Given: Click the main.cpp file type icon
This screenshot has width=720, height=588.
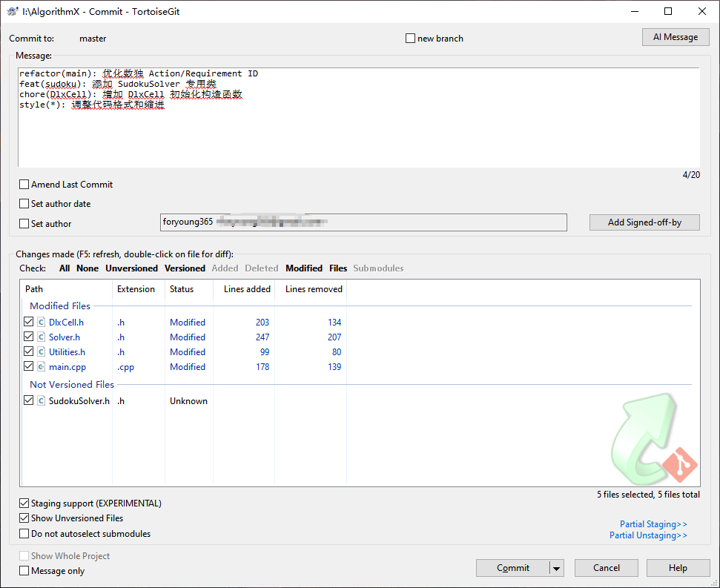Looking at the screenshot, I should tap(42, 367).
